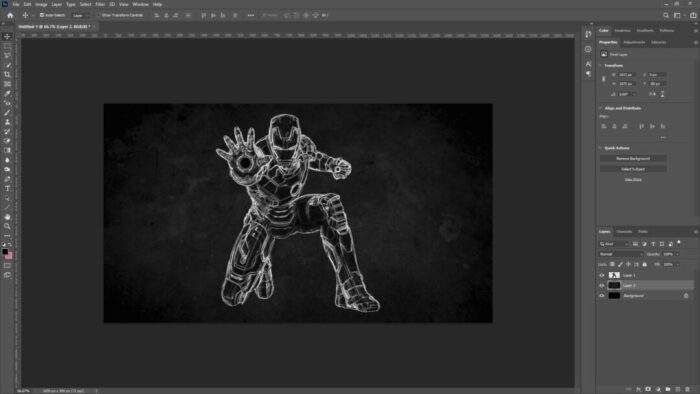The width and height of the screenshot is (700, 394).
Task: Toggle the layer filter switch in Layers
Action: click(x=679, y=243)
